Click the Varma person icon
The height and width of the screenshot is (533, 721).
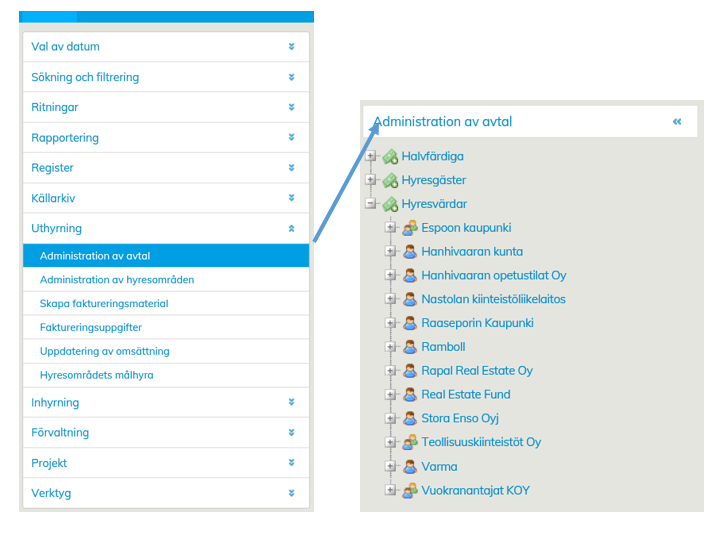click(x=410, y=466)
